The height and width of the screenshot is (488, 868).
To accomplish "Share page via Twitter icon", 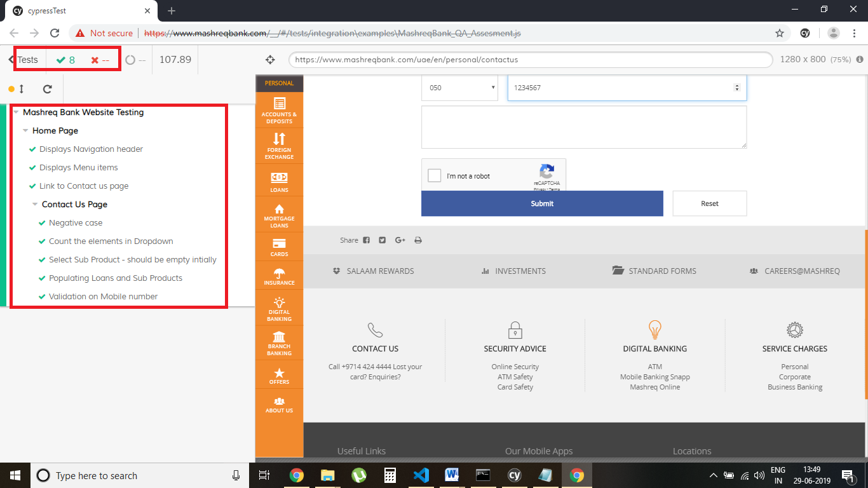I will point(382,240).
